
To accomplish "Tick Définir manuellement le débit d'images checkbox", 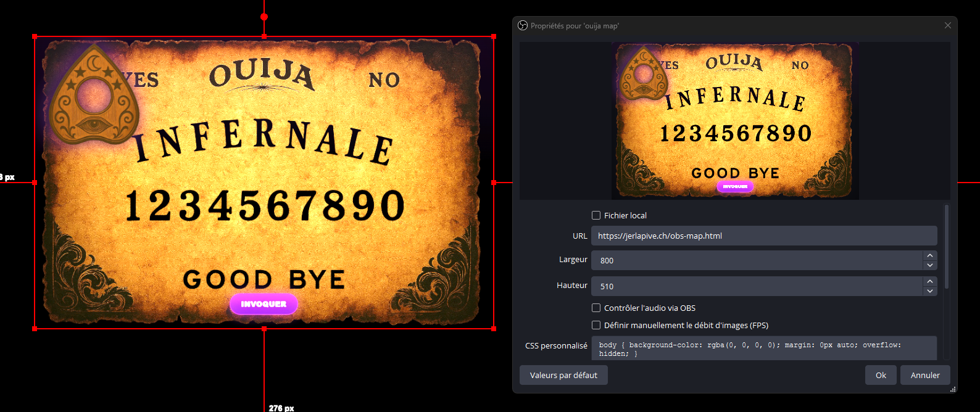I will 596,325.
